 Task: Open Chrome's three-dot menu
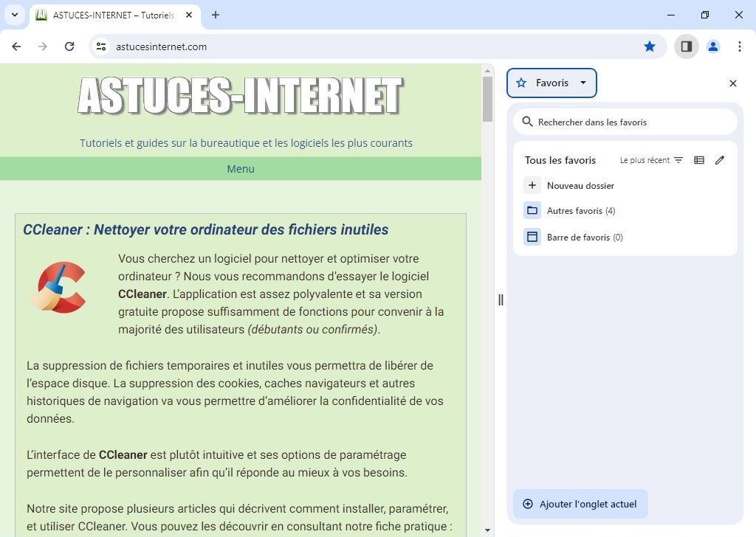pos(740,46)
